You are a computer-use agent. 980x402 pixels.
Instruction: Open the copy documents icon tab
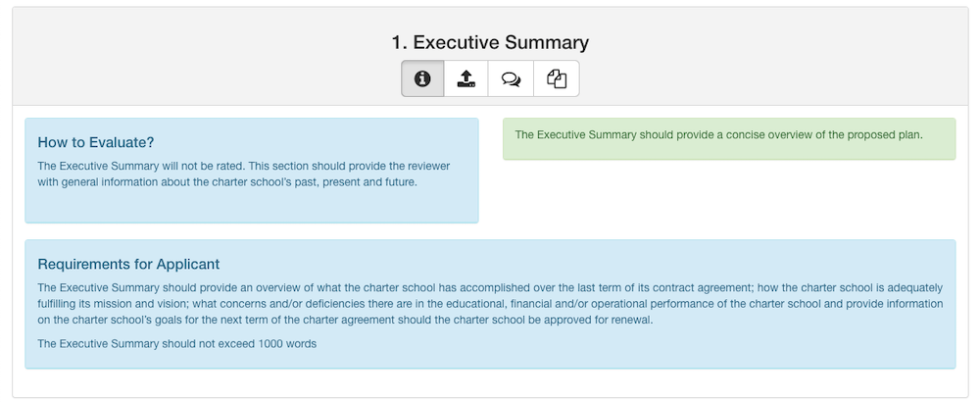click(x=557, y=78)
